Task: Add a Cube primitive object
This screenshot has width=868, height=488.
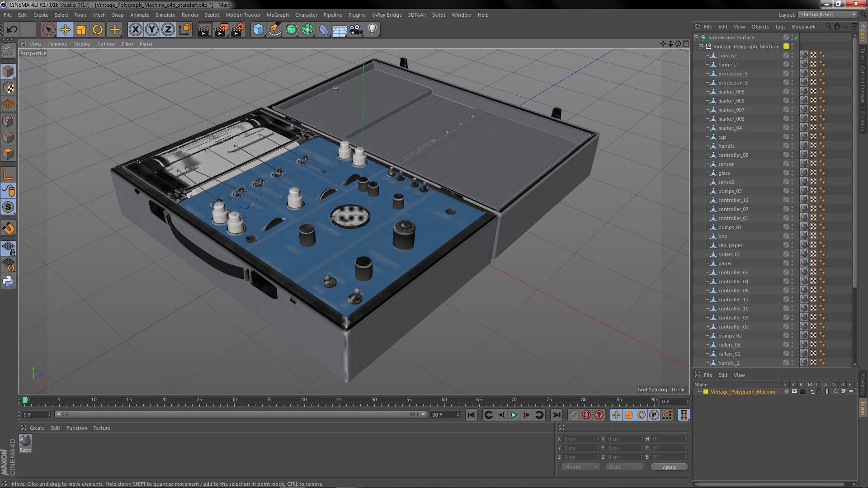Action: [258, 30]
